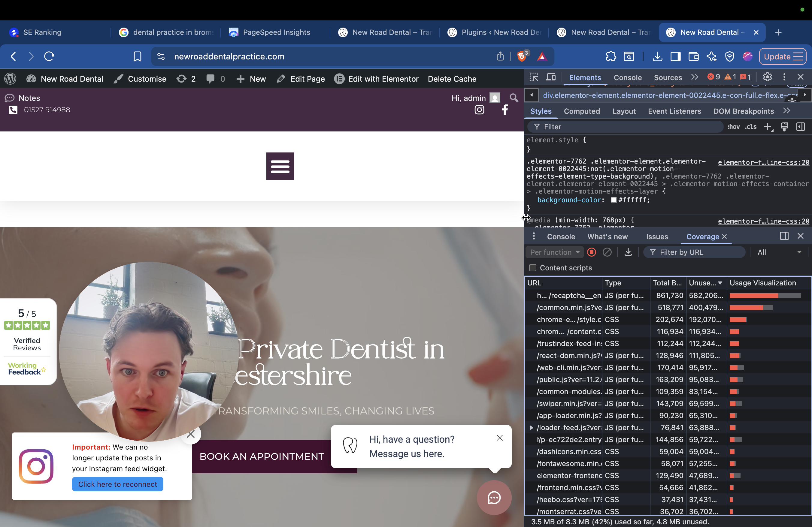812x527 pixels.
Task: Click Brave Shields lion icon
Action: [x=522, y=56]
